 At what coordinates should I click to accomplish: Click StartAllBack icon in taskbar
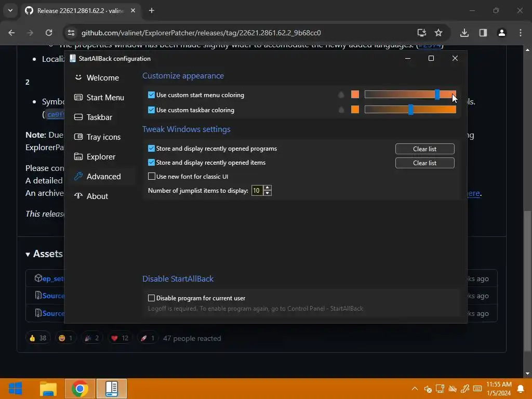point(112,389)
